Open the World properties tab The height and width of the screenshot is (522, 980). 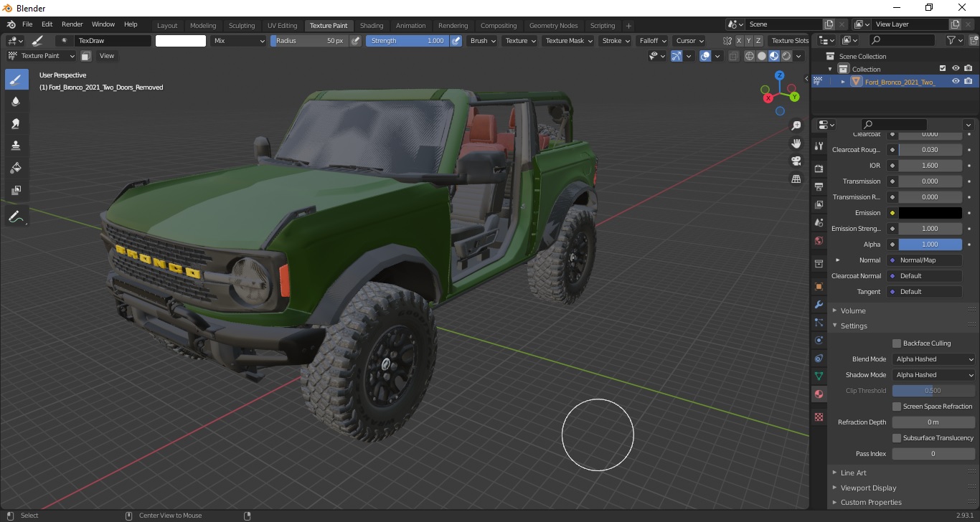point(819,240)
